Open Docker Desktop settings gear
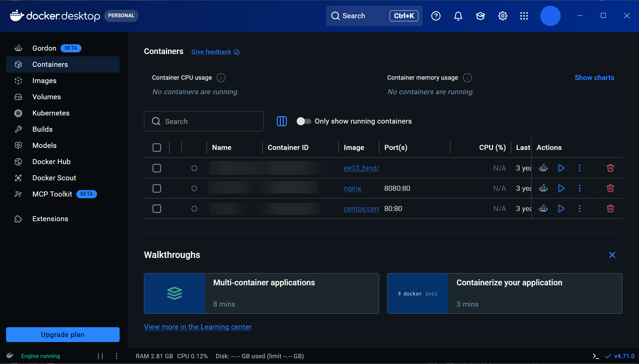Viewport: 639px width, 364px height. click(x=503, y=16)
